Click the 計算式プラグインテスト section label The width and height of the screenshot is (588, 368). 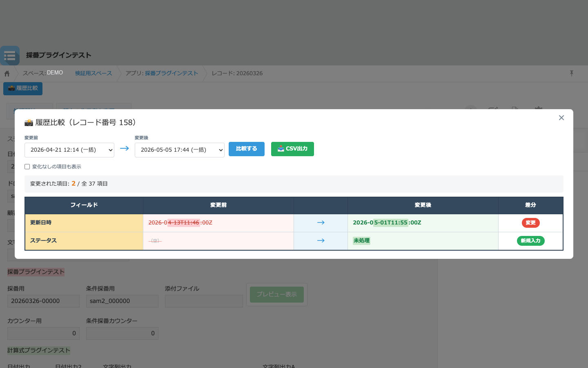coord(39,350)
